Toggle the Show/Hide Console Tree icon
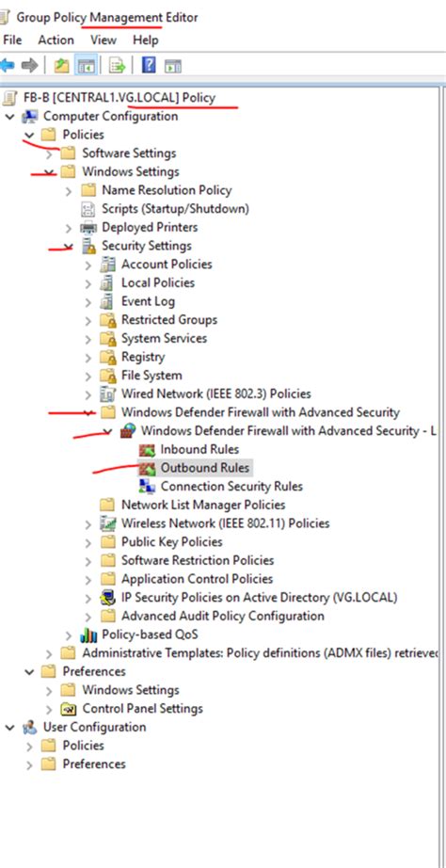 (86, 66)
